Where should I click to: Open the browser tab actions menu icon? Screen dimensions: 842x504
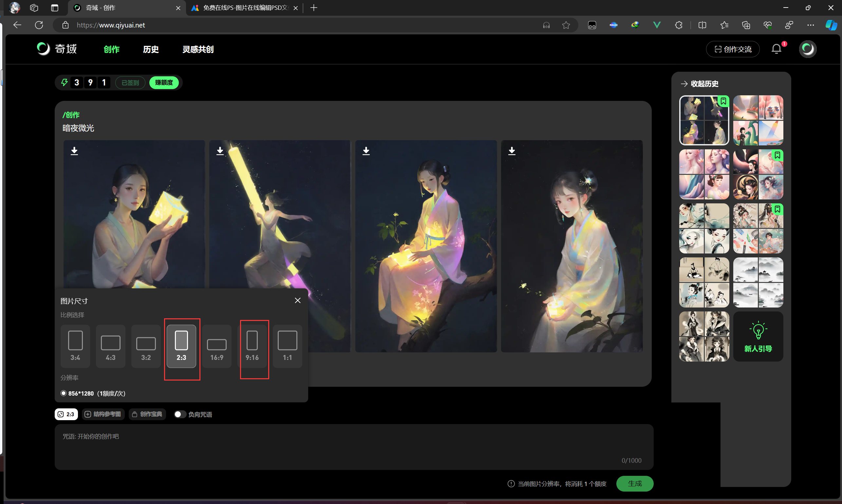[54, 8]
